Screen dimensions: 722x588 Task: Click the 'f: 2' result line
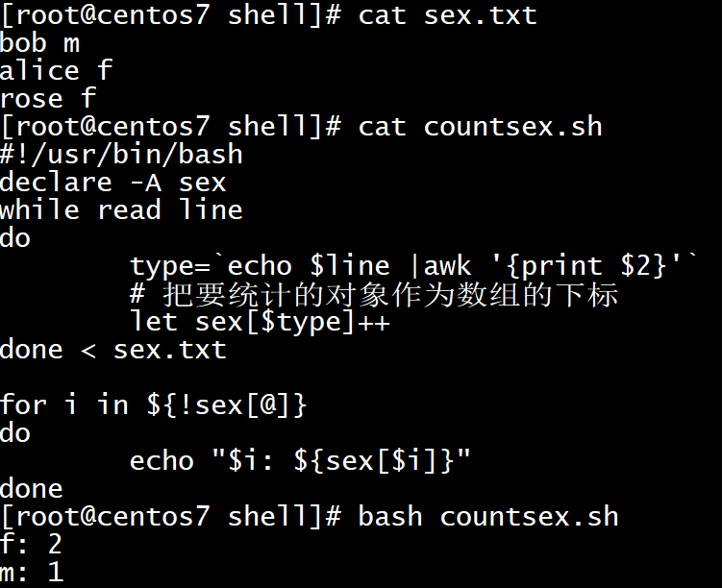point(32,545)
